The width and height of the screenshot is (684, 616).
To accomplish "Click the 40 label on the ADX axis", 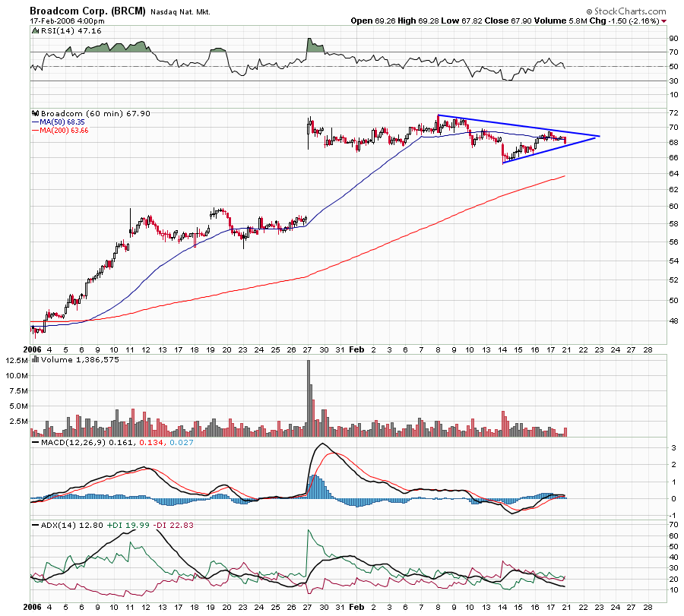I will coord(674,558).
